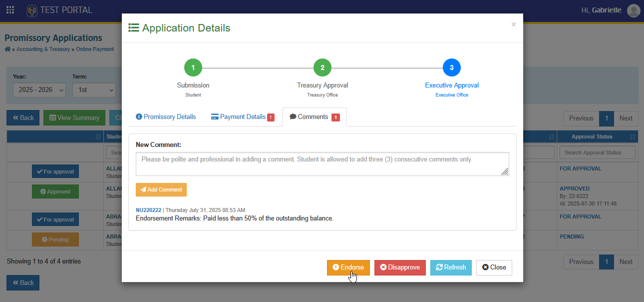Click the Payment Details alert badge
The width and height of the screenshot is (644, 302).
271,117
